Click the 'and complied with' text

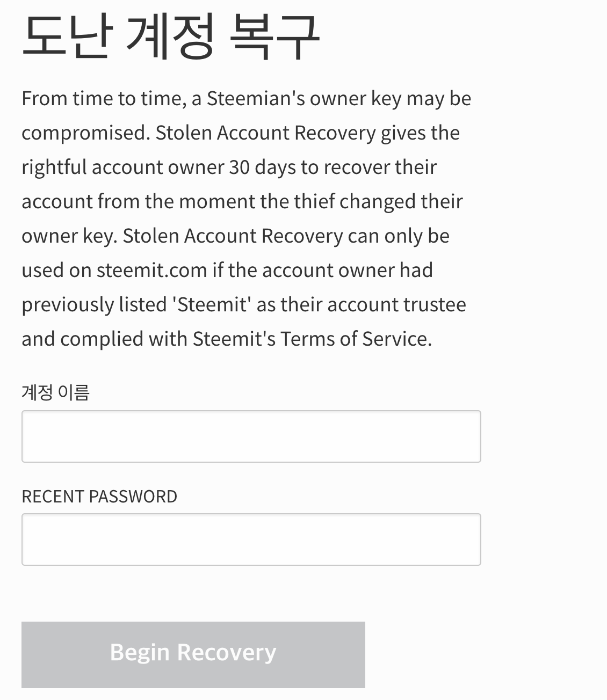click(x=104, y=339)
